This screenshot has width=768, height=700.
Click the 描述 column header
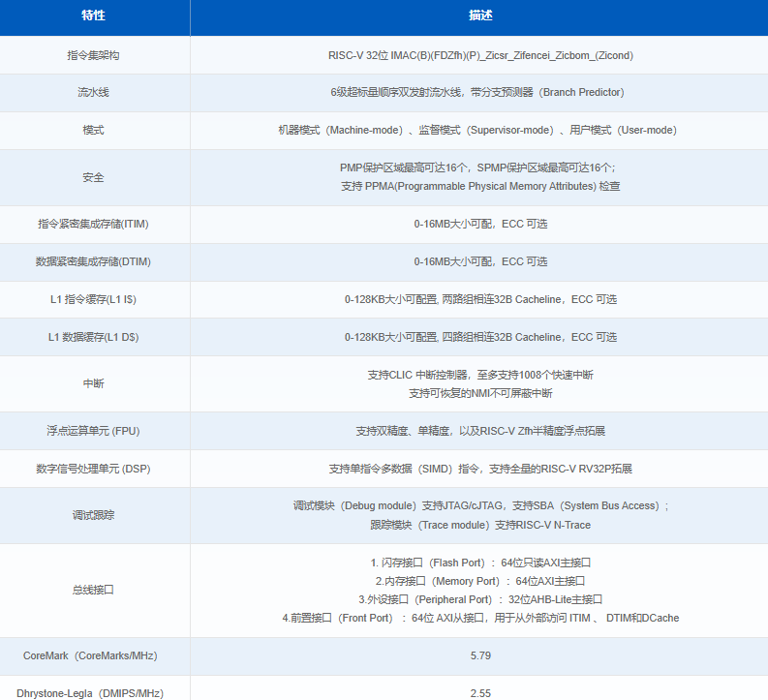[480, 16]
